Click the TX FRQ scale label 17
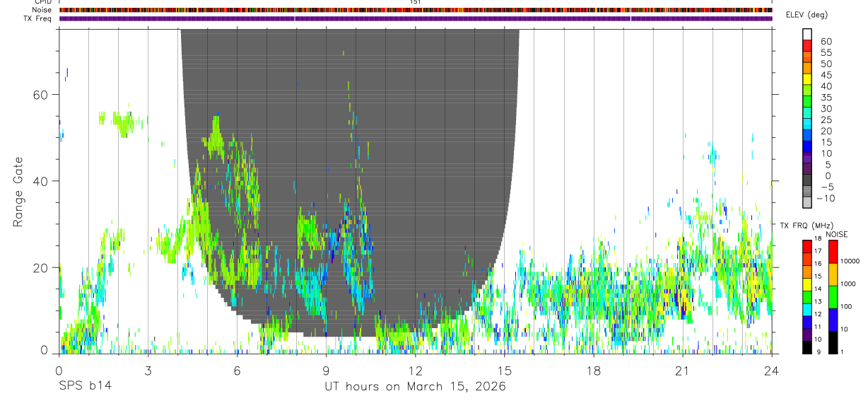Image resolution: width=868 pixels, height=401 pixels. point(819,251)
